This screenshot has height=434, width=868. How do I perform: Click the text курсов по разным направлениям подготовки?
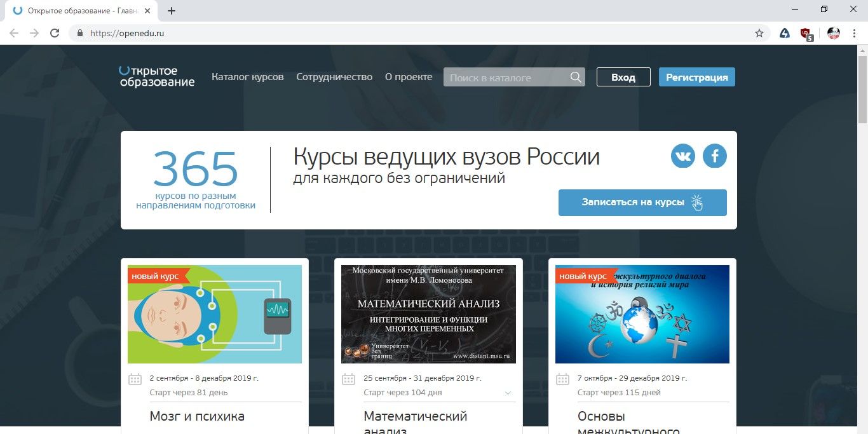196,201
